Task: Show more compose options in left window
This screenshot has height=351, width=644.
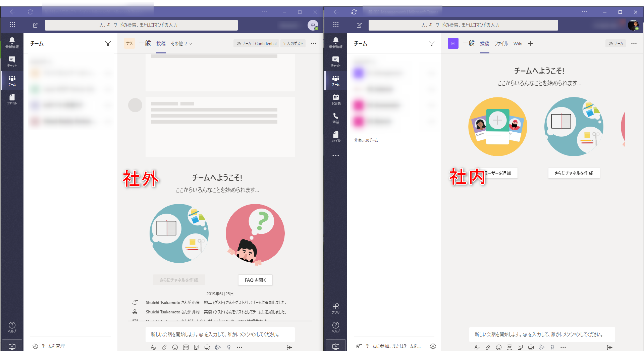Action: click(239, 347)
